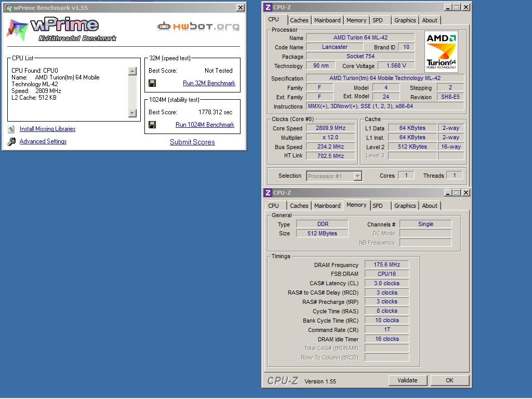This screenshot has height=399, width=532.
Task: Switch to Graphics tab in upper CPU-Z
Action: (x=405, y=20)
